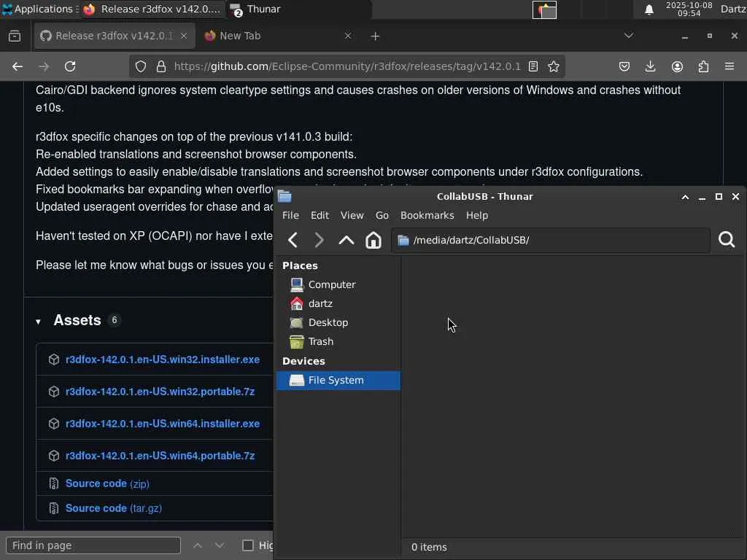Add a new Firefox tab
The height and width of the screenshot is (560, 747).
375,36
